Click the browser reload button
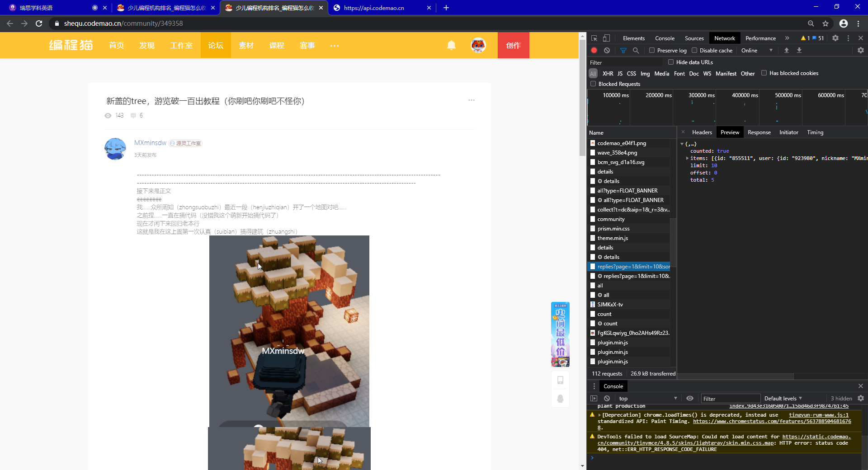This screenshot has width=868, height=470. coord(39,23)
